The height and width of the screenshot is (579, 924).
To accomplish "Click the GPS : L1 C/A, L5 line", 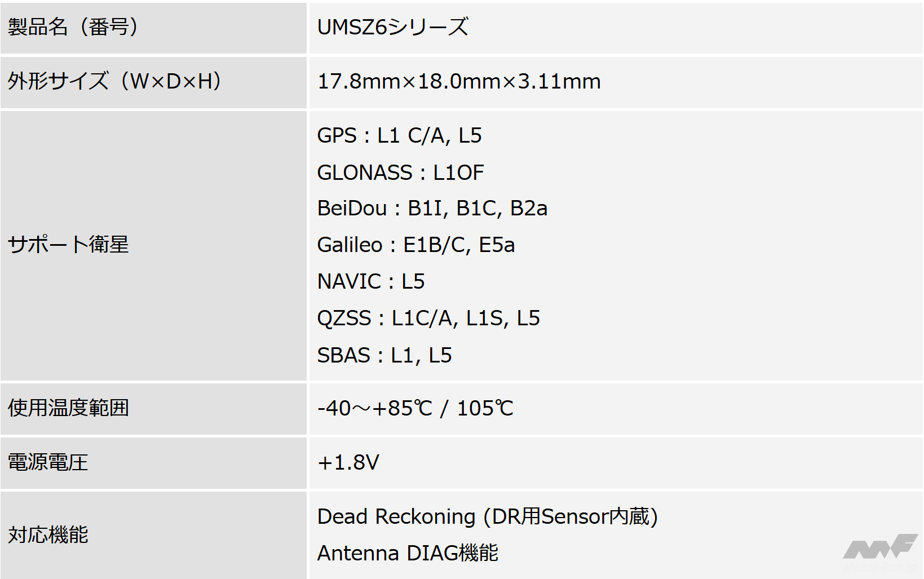I will tap(399, 135).
